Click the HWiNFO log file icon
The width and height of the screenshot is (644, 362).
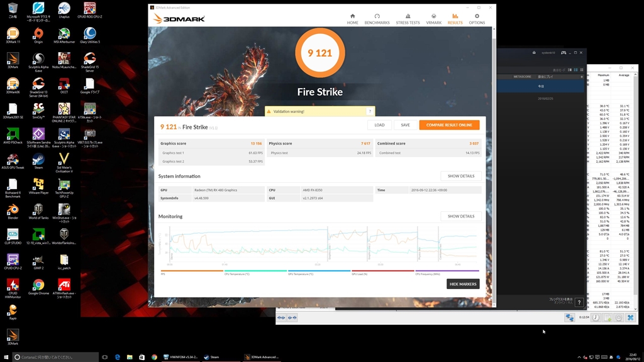click(608, 317)
